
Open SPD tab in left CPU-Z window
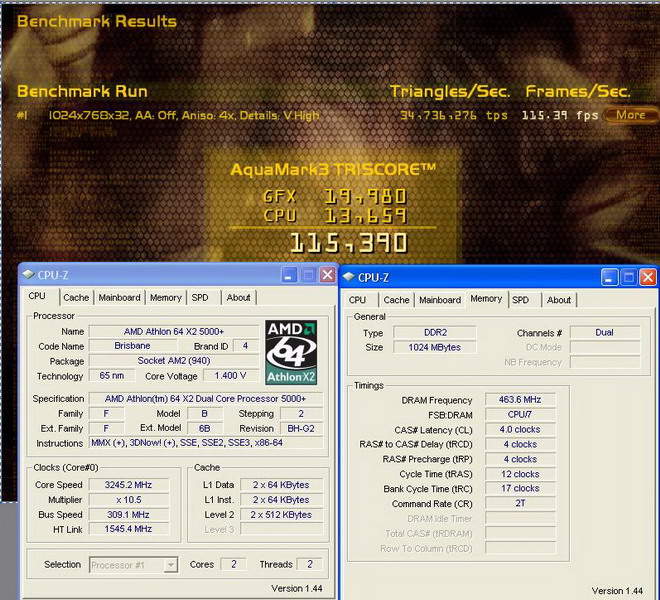coord(200,297)
